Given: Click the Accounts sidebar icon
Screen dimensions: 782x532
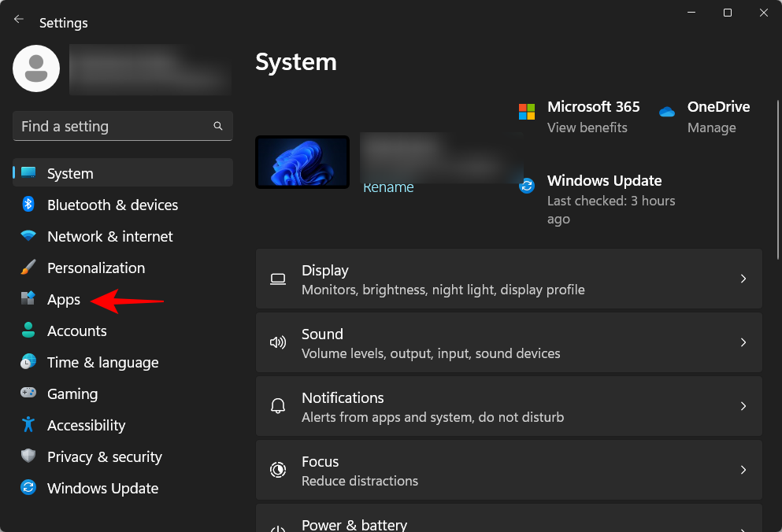Looking at the screenshot, I should tap(28, 331).
